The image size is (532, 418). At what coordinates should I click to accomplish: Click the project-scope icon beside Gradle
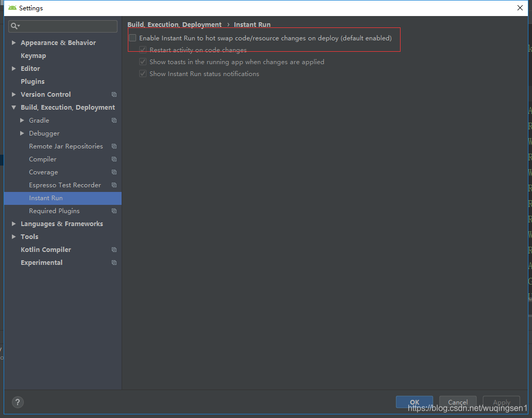click(x=113, y=120)
